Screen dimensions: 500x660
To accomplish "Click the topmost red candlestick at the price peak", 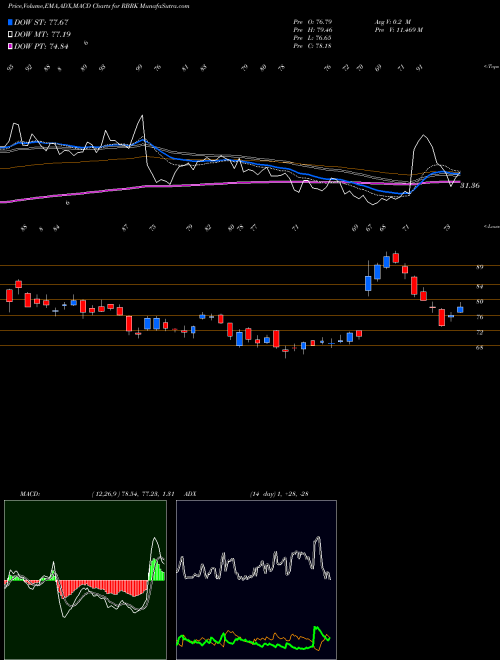I will [x=395, y=258].
